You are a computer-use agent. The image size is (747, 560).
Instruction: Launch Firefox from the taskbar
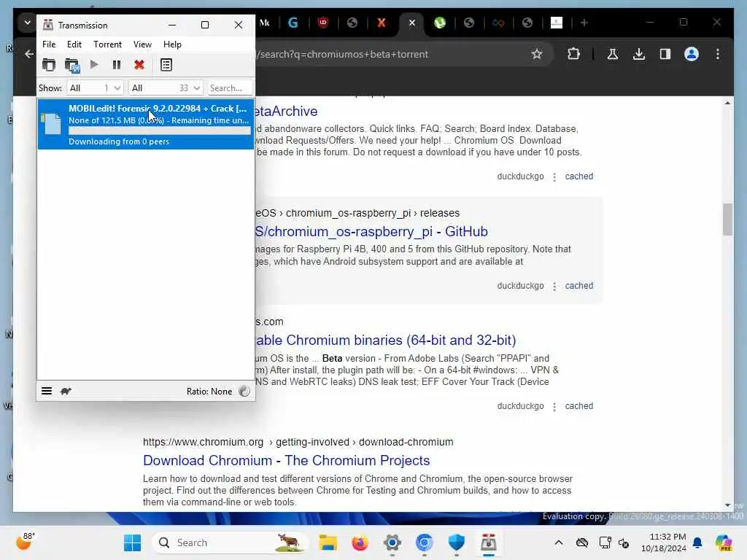(x=360, y=542)
